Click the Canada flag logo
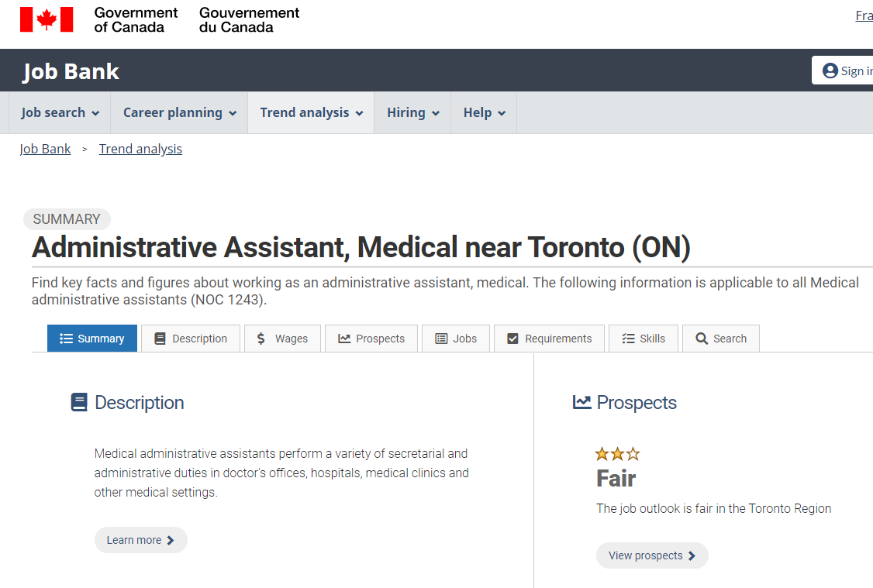This screenshot has width=873, height=588. (47, 19)
